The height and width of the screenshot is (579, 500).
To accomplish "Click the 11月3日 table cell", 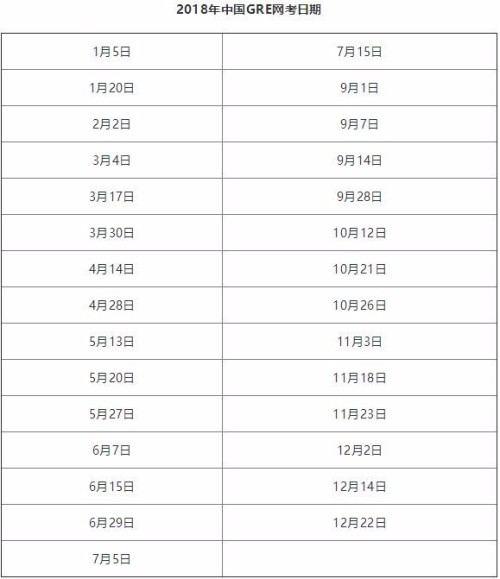I will 360,342.
